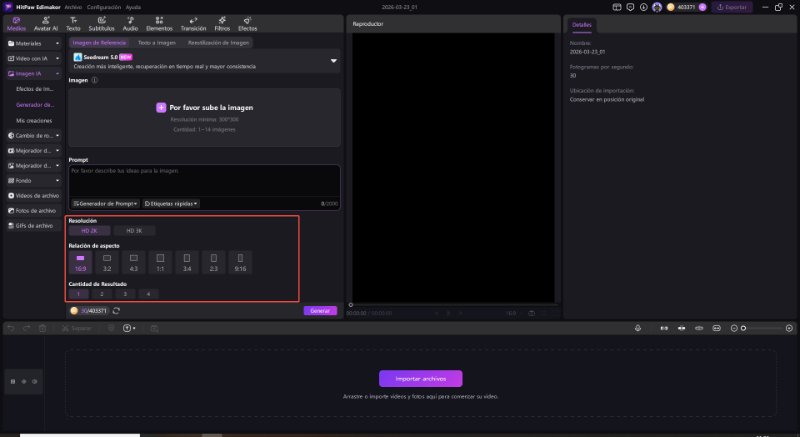This screenshot has height=437, width=800.
Task: Select the Texto tool
Action: coord(73,24)
